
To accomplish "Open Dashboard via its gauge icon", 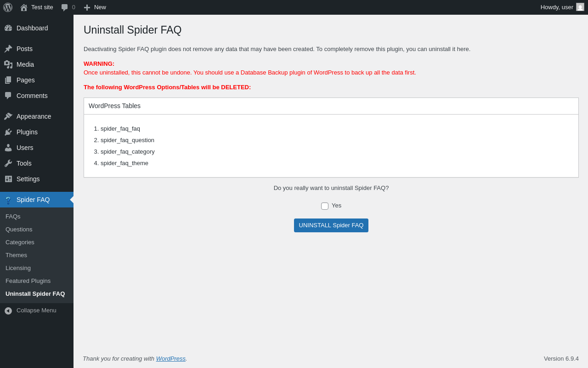I will pos(8,28).
